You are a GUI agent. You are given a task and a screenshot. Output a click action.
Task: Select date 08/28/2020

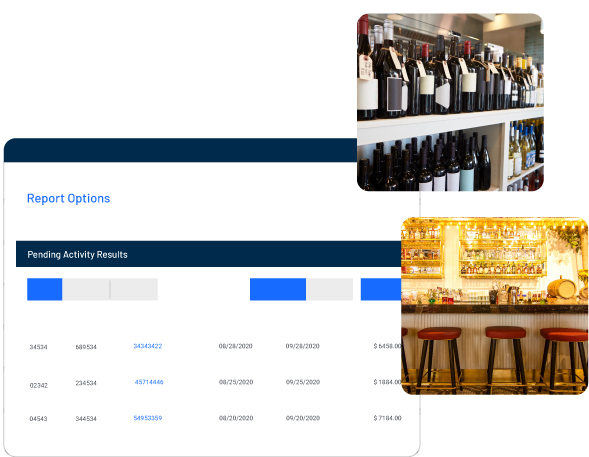(236, 346)
